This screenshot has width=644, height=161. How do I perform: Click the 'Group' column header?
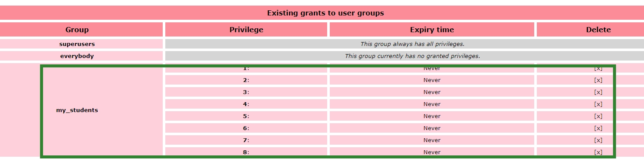[x=77, y=30]
